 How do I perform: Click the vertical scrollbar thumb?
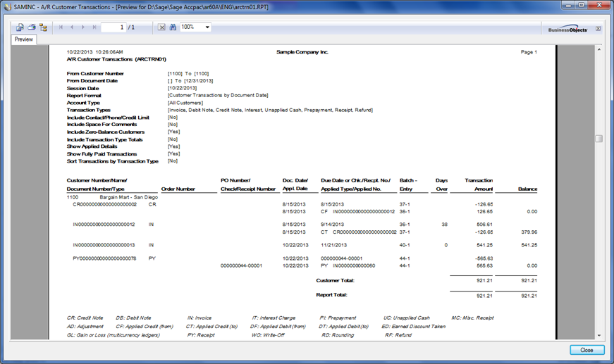[598, 139]
